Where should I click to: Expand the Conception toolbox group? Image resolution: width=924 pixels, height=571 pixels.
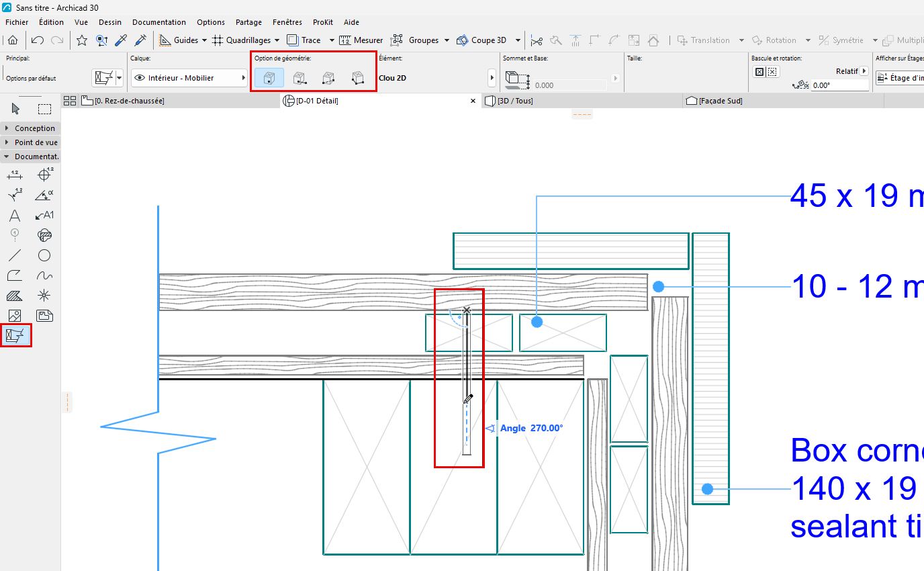coord(31,128)
